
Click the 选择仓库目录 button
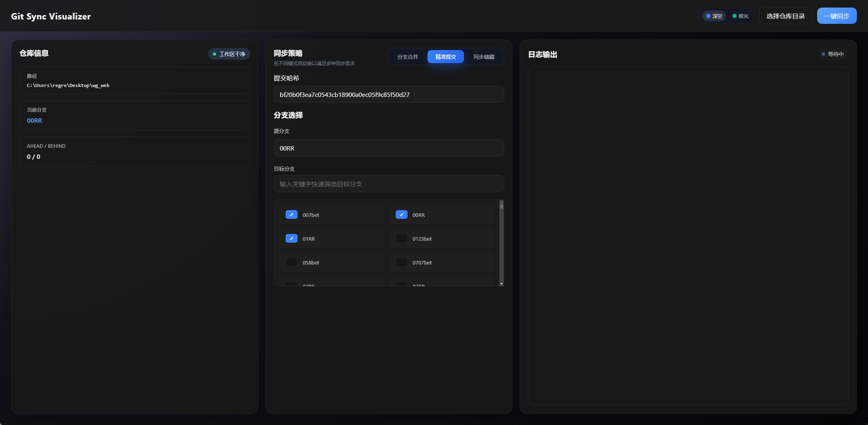tap(785, 16)
